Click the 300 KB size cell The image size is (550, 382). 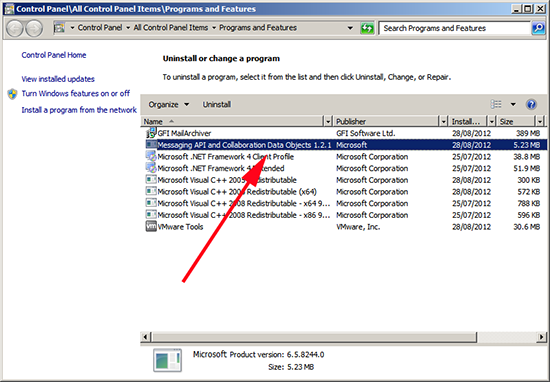pos(528,180)
